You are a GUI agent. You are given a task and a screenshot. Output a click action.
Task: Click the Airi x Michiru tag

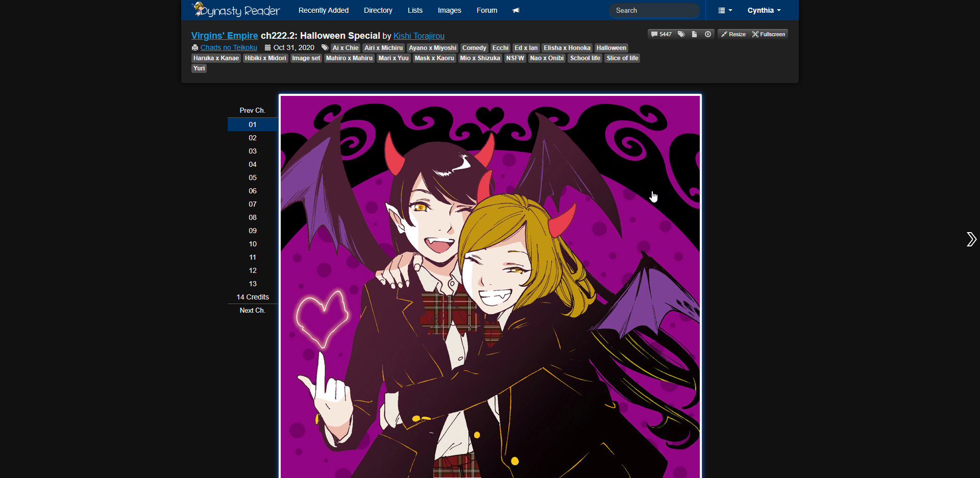click(x=384, y=48)
